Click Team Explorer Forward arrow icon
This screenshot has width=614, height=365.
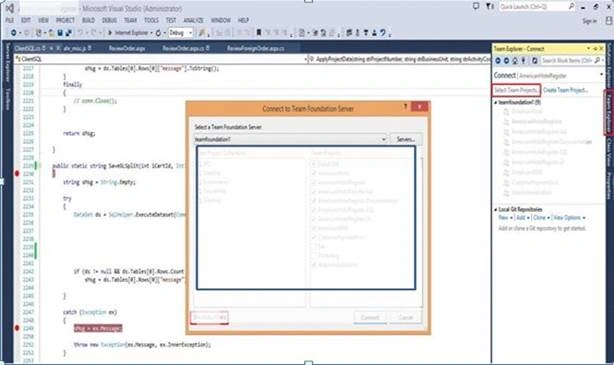click(x=506, y=61)
